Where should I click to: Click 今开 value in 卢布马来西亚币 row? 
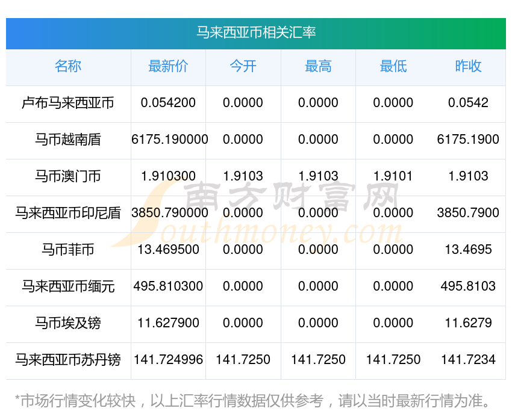coord(243,103)
